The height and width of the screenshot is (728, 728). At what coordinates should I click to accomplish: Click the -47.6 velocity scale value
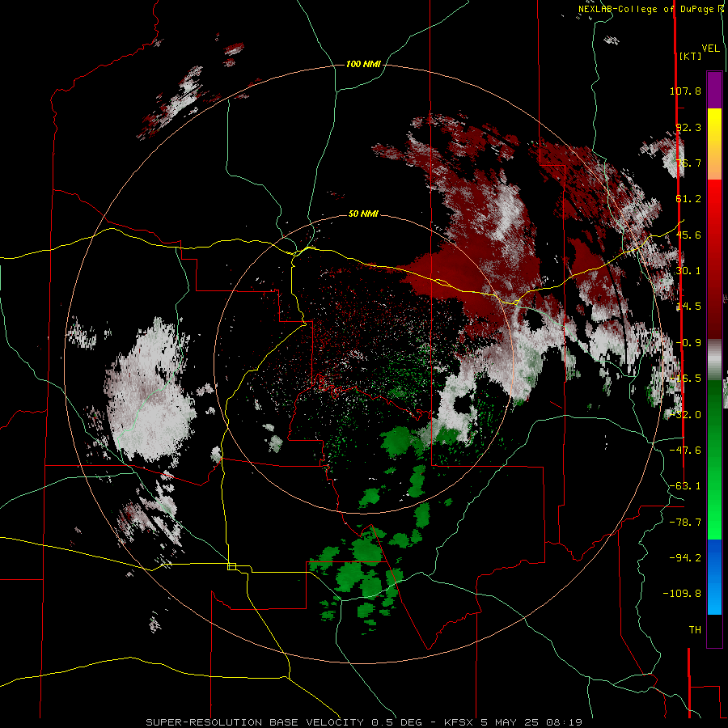click(685, 451)
